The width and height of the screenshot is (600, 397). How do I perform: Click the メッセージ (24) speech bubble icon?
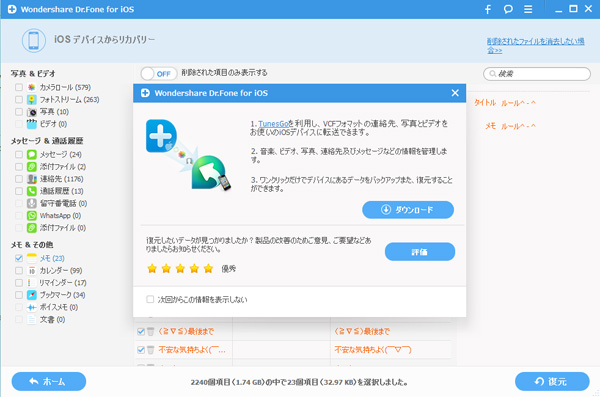tap(32, 154)
